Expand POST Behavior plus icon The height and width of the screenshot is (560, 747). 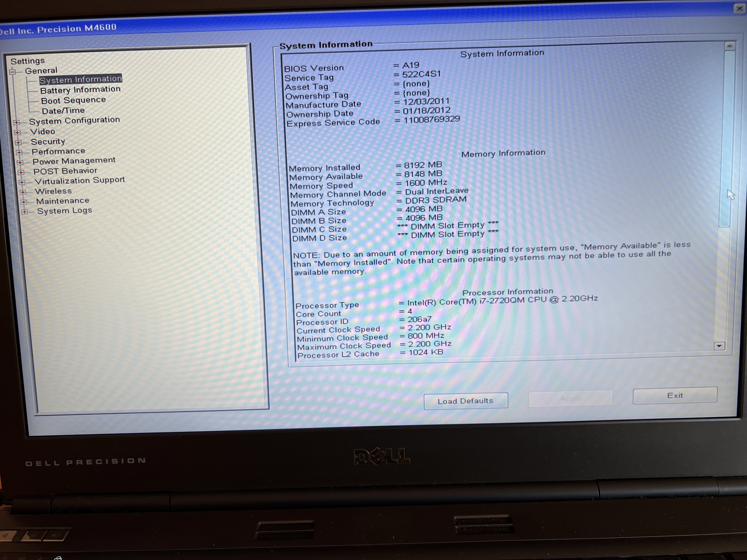point(21,172)
